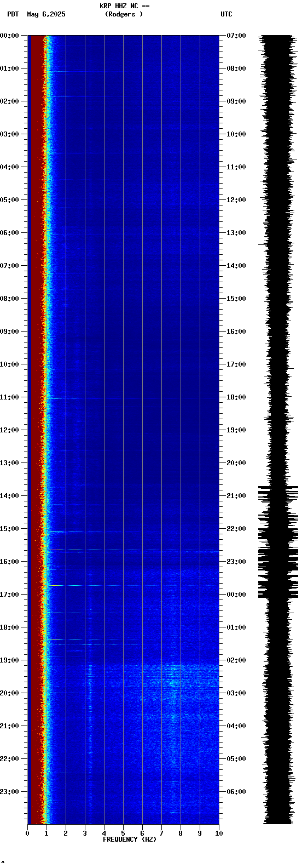
Task: Click the 03:00 UTC time label
Action: coord(236,693)
